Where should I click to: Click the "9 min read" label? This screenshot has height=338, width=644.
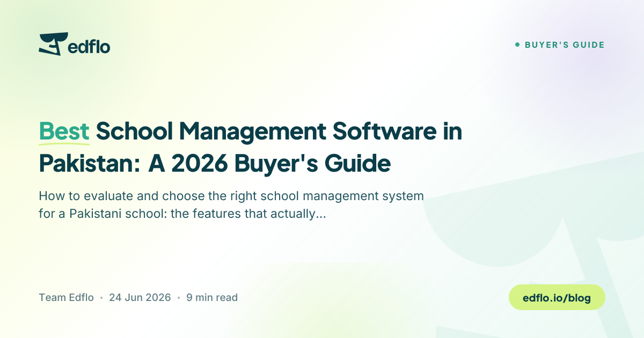click(x=212, y=297)
